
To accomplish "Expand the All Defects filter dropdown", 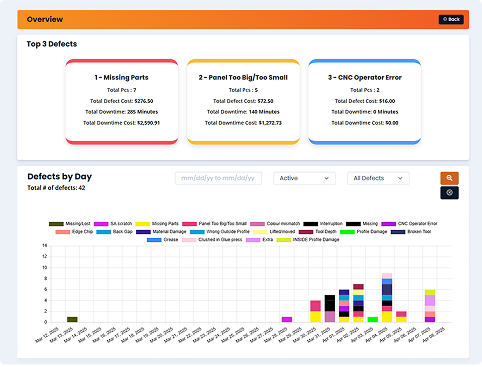I will pyautogui.click(x=378, y=178).
